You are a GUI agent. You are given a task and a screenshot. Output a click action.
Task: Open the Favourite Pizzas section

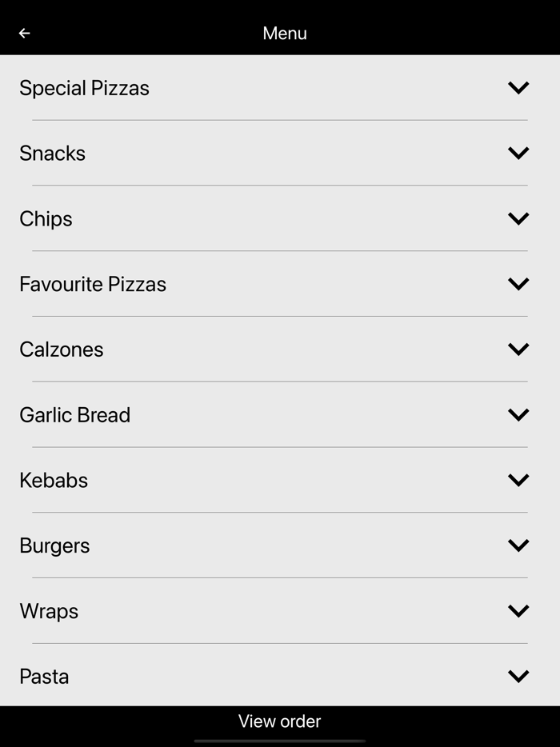(x=518, y=284)
